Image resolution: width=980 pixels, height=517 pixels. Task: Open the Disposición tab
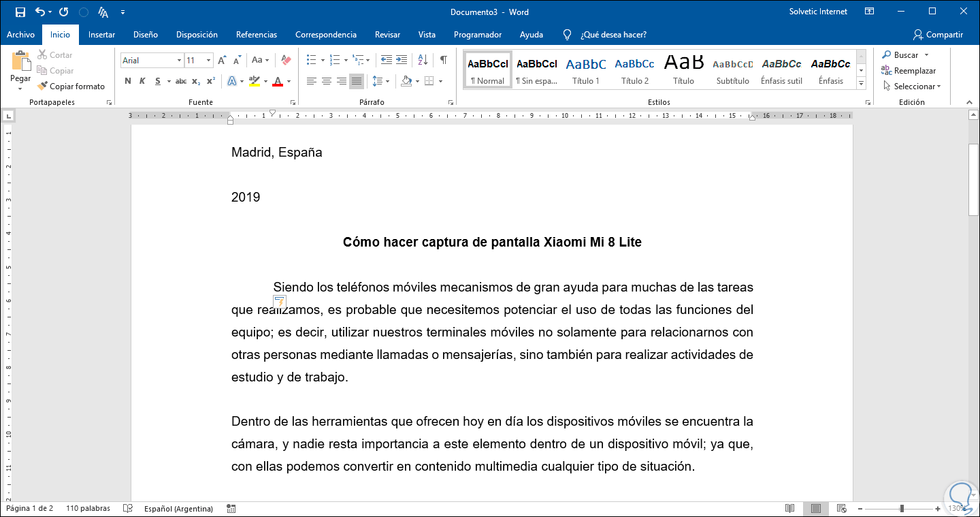[x=197, y=35]
